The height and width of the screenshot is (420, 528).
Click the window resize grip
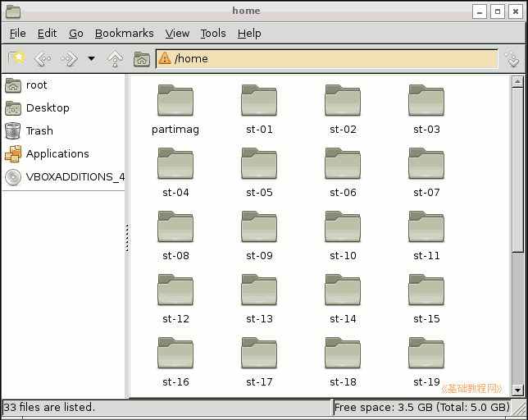pyautogui.click(x=520, y=409)
